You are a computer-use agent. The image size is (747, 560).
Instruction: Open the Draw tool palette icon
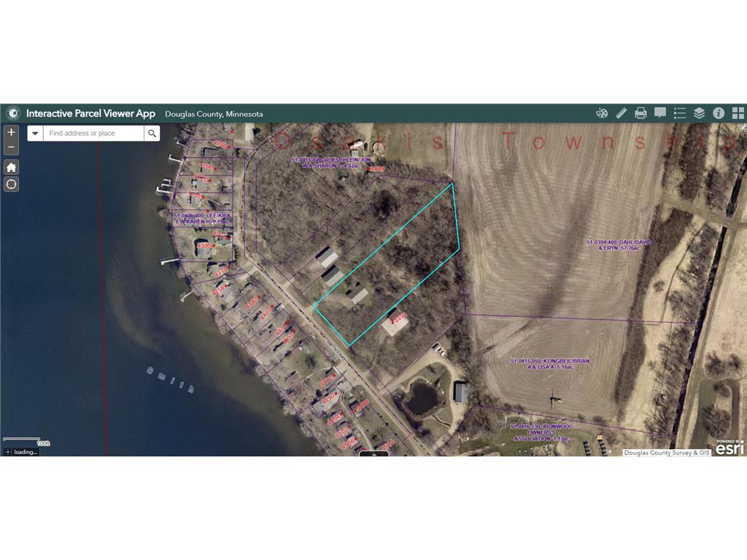tap(602, 113)
